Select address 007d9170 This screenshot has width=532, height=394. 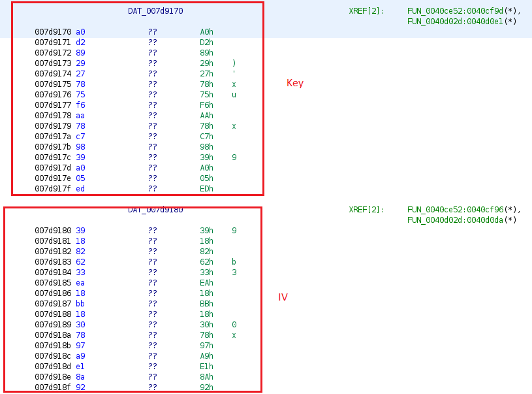click(53, 32)
